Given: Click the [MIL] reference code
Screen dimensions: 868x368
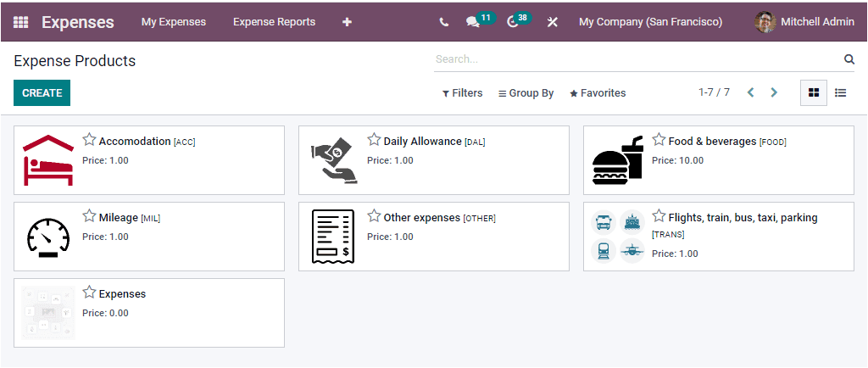Looking at the screenshot, I should pyautogui.click(x=151, y=219).
